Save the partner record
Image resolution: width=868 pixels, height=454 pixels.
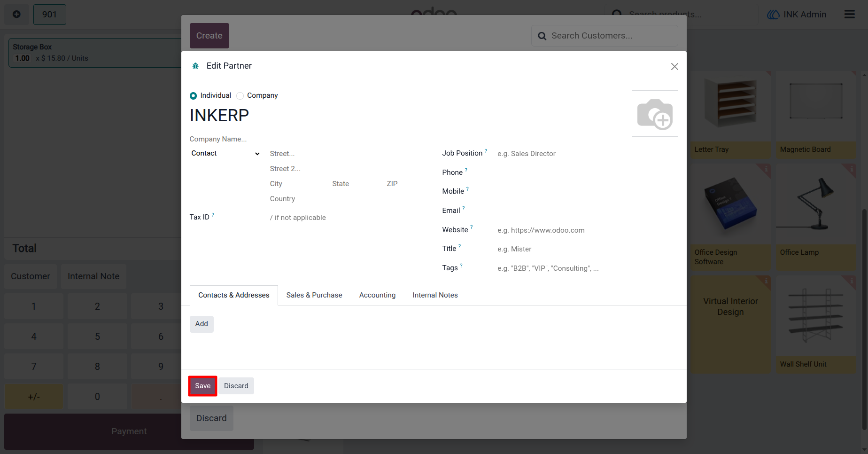(203, 386)
